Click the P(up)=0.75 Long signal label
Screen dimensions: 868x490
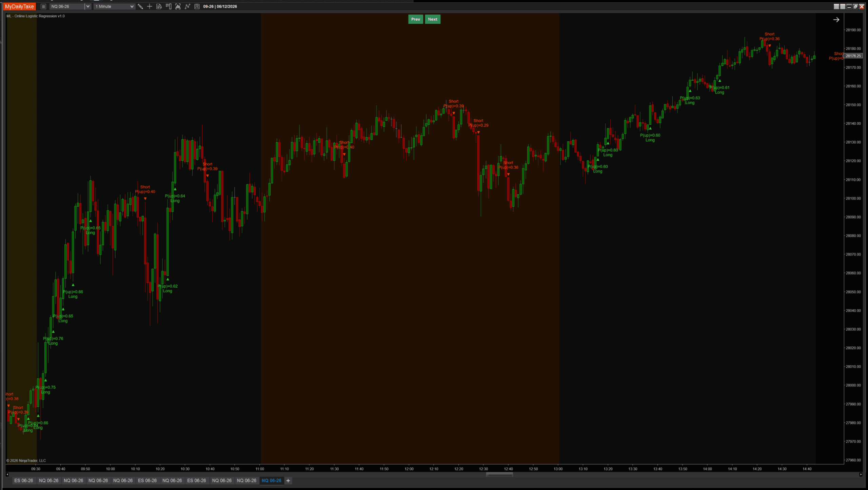[x=45, y=390]
